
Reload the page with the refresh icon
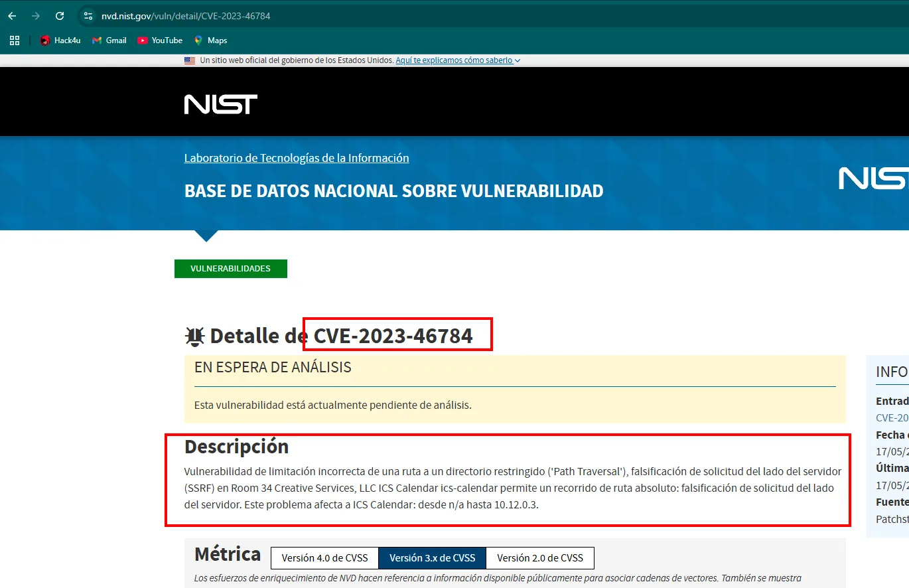pos(60,16)
